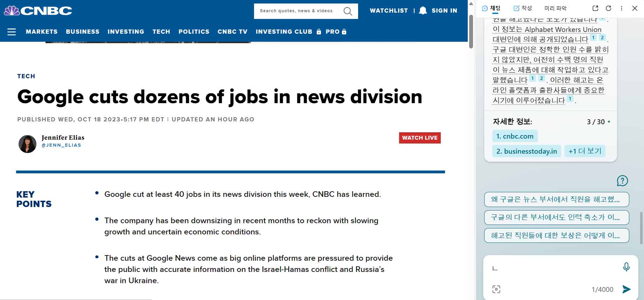Open the CNBC TV menu
The width and height of the screenshot is (644, 300).
pos(232,32)
